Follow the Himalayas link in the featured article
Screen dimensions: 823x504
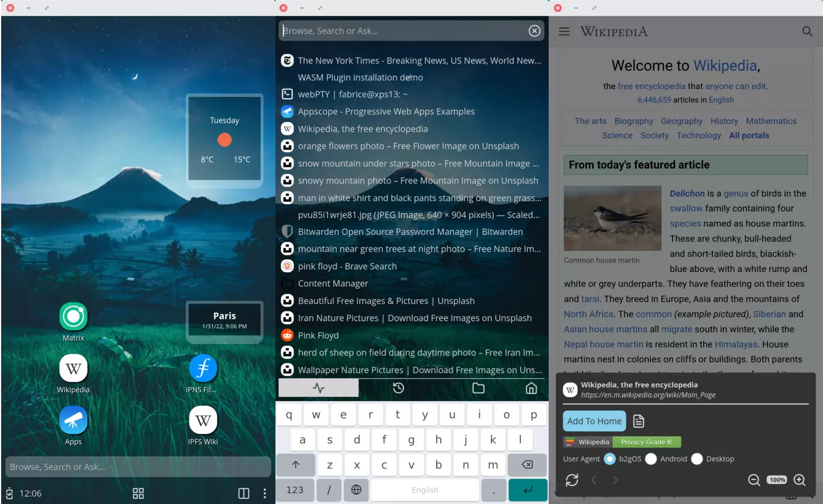pyautogui.click(x=736, y=345)
